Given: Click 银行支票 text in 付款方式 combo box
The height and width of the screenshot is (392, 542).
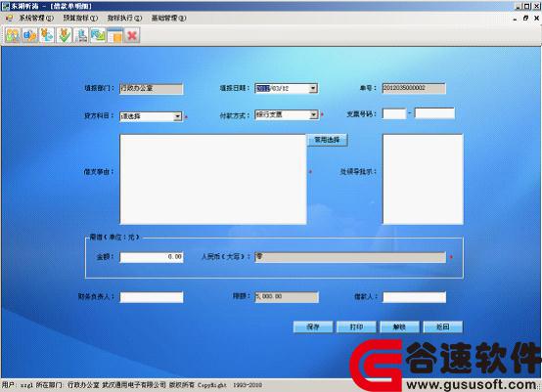Looking at the screenshot, I should point(269,114).
